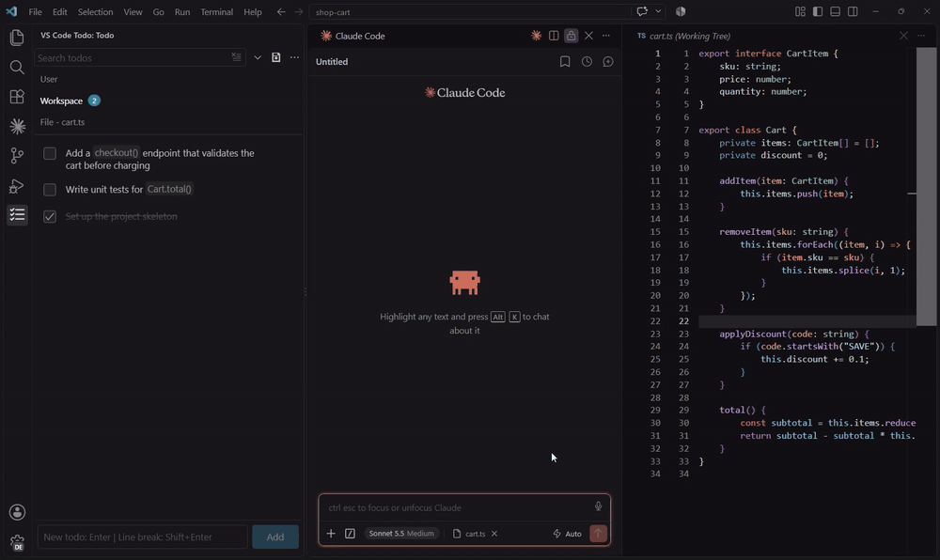The image size is (940, 560).
Task: Open the todo panel more actions ellipsis
Action: coord(294,57)
